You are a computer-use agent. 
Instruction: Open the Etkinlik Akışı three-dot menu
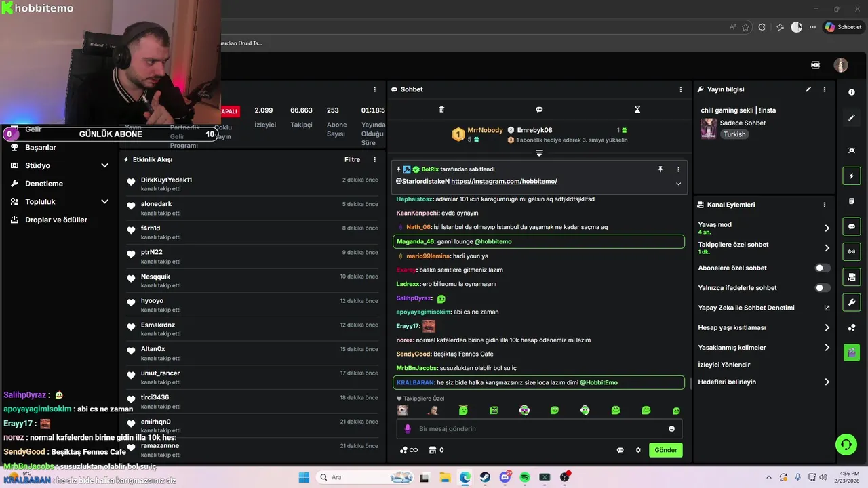[374, 160]
